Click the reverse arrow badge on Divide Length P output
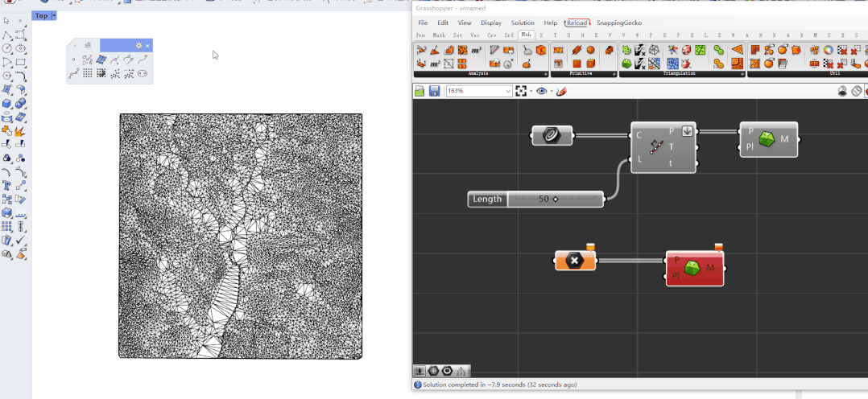868x399 pixels. point(687,131)
